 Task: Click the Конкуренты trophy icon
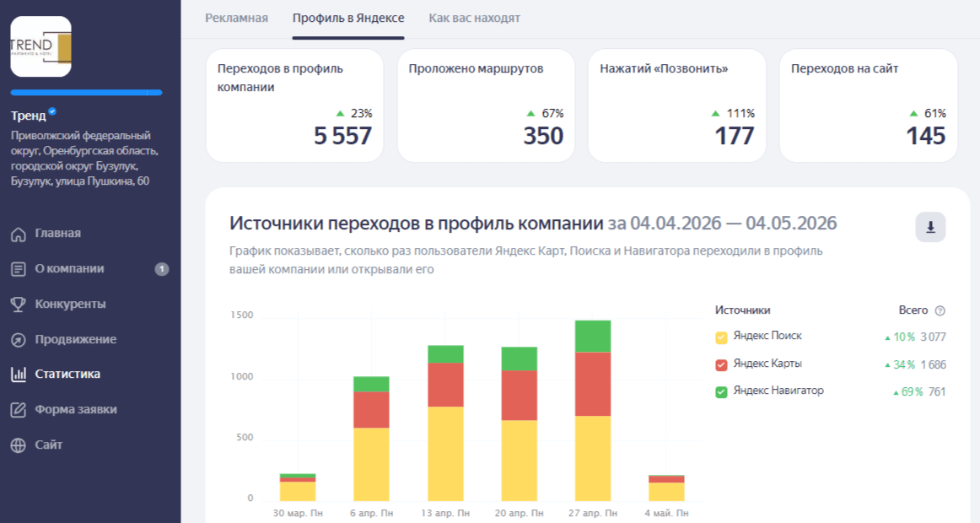click(x=18, y=305)
